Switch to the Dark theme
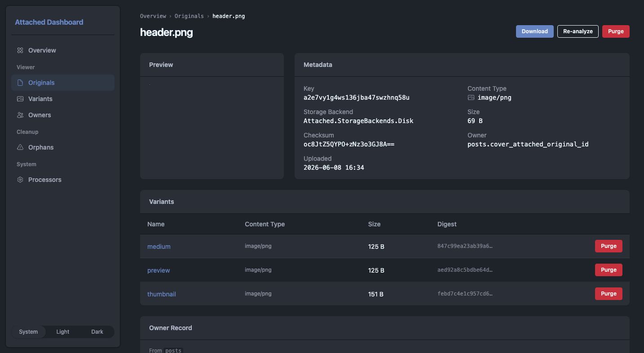This screenshot has height=353, width=644. [x=97, y=332]
